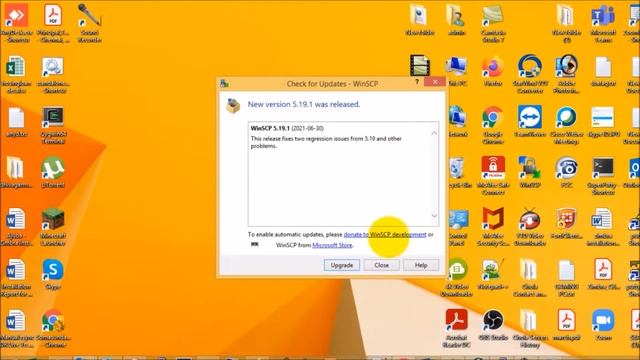Select the Firefox desktop icon
This screenshot has height=360, width=640.
493,71
